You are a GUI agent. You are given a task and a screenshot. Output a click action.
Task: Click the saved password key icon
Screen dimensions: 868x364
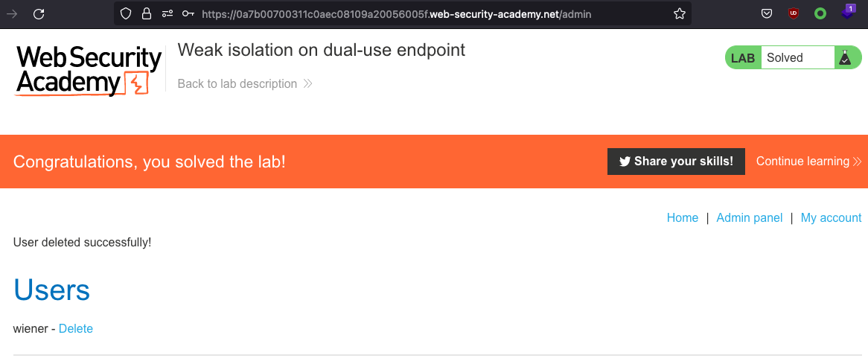[188, 13]
